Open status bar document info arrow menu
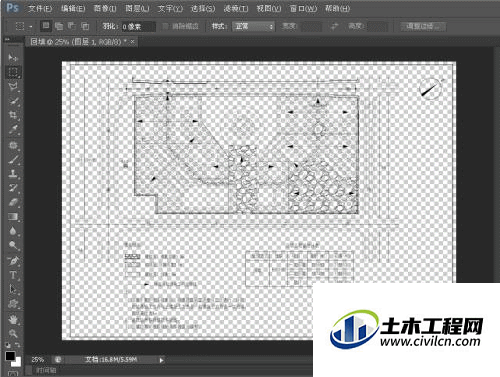This screenshot has width=500, height=377. pos(161,360)
